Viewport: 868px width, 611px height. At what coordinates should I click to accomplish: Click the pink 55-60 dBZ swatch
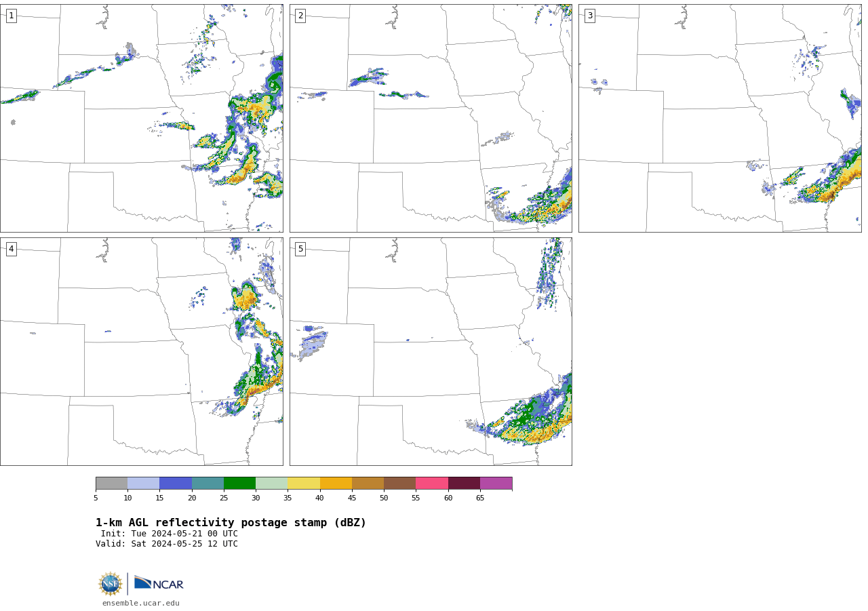tap(432, 484)
